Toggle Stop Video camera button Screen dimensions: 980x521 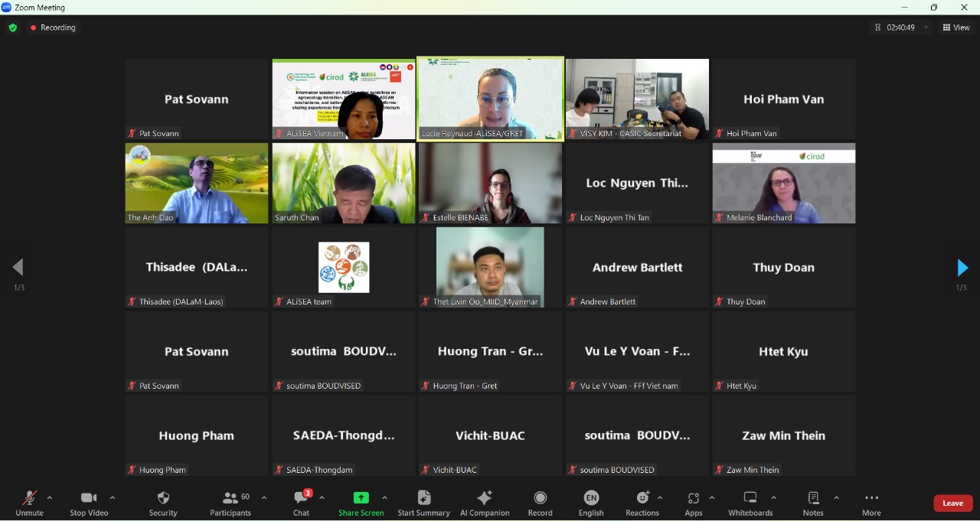pos(89,503)
